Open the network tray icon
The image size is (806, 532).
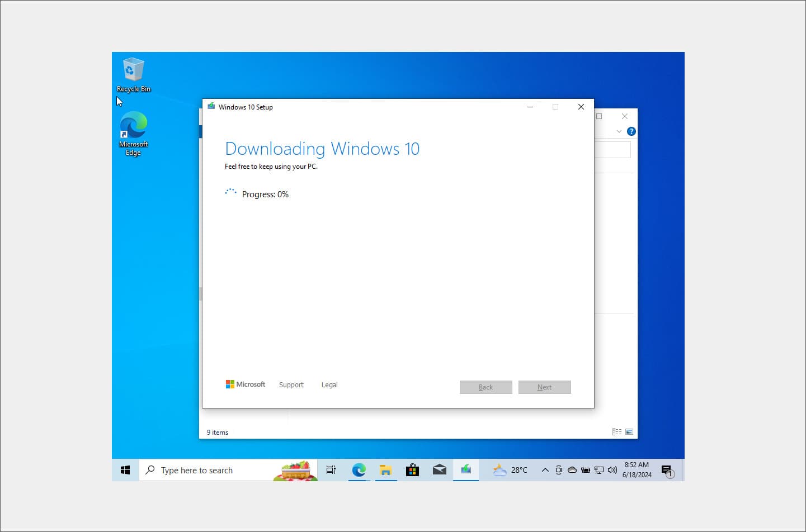pos(599,470)
